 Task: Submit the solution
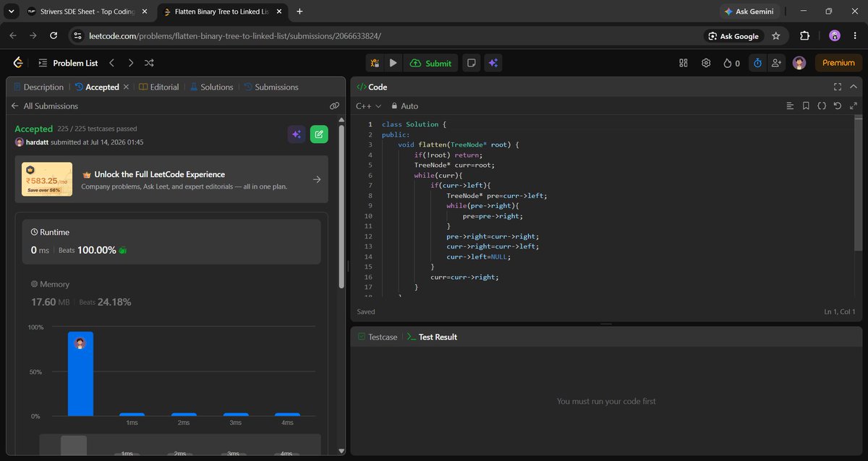pyautogui.click(x=430, y=63)
